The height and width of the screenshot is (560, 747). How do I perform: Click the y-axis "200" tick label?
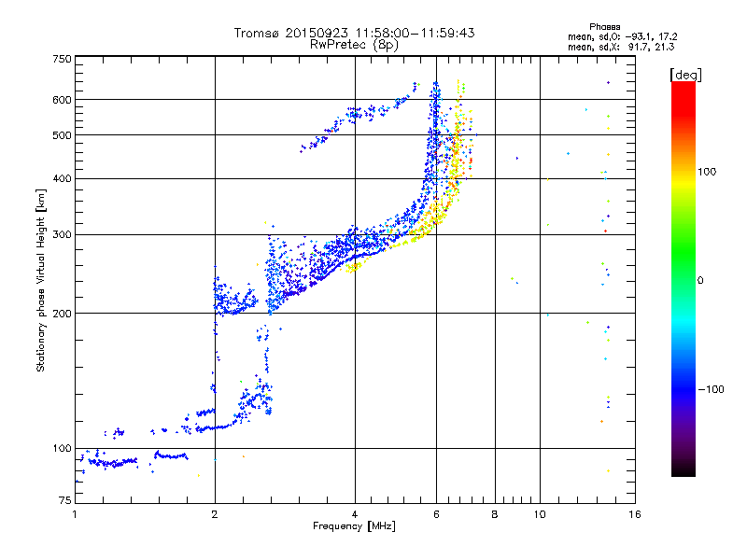coord(62,314)
